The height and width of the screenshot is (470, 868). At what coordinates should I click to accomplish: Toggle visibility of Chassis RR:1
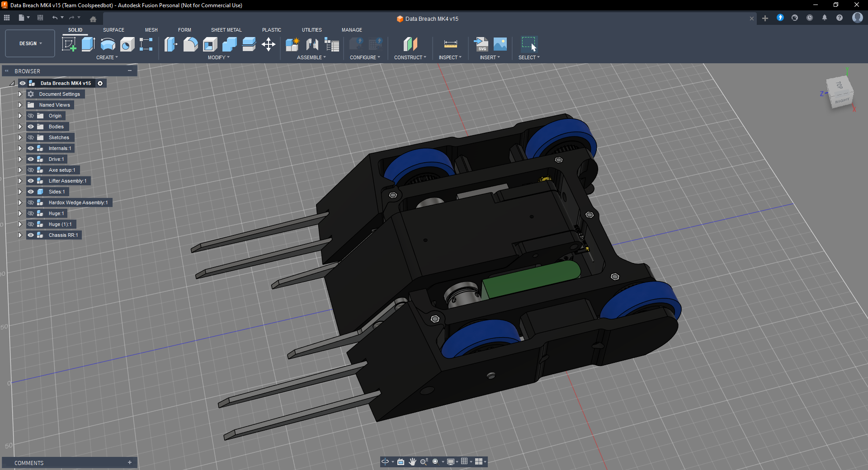point(31,235)
